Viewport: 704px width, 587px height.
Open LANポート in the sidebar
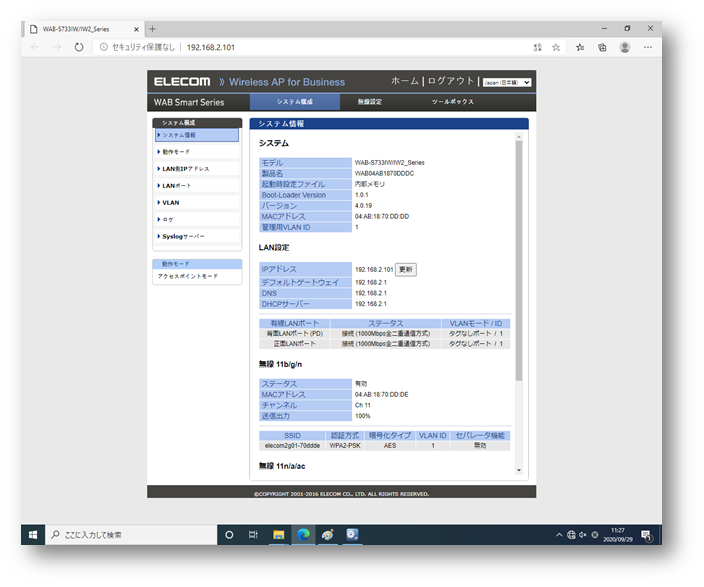(x=197, y=185)
